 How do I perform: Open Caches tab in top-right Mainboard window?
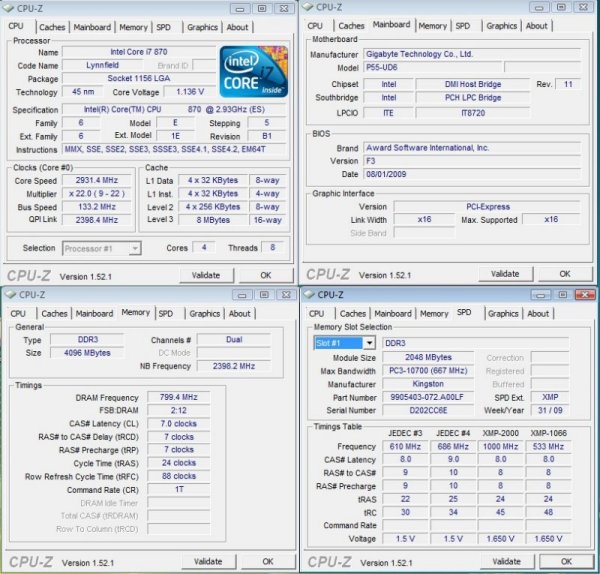(x=351, y=26)
